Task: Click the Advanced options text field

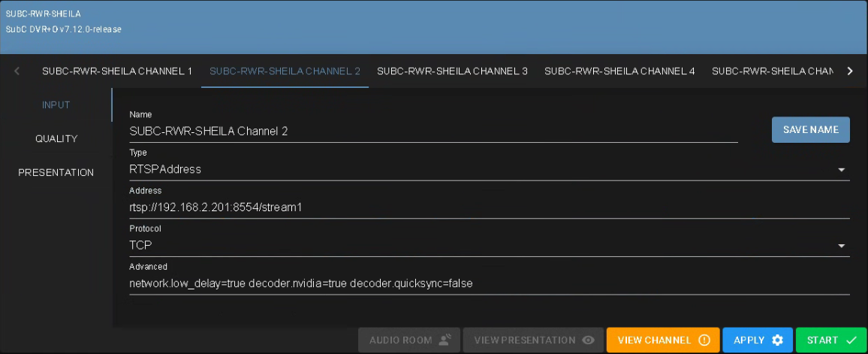Action: point(489,284)
